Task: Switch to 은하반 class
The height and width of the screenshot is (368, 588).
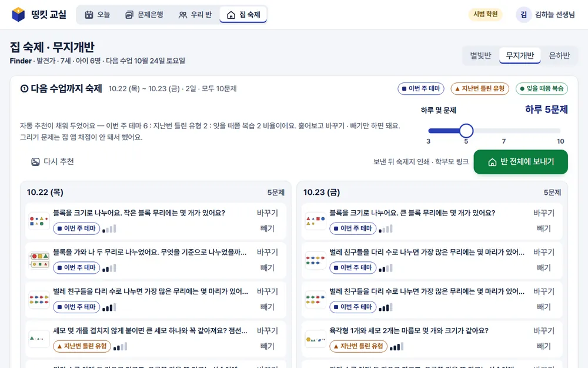Action: [x=559, y=55]
